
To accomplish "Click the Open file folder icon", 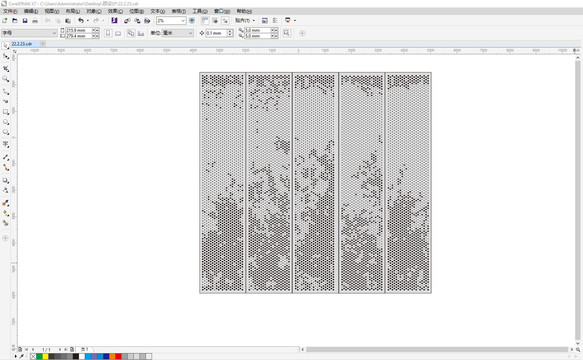I will coord(15,20).
